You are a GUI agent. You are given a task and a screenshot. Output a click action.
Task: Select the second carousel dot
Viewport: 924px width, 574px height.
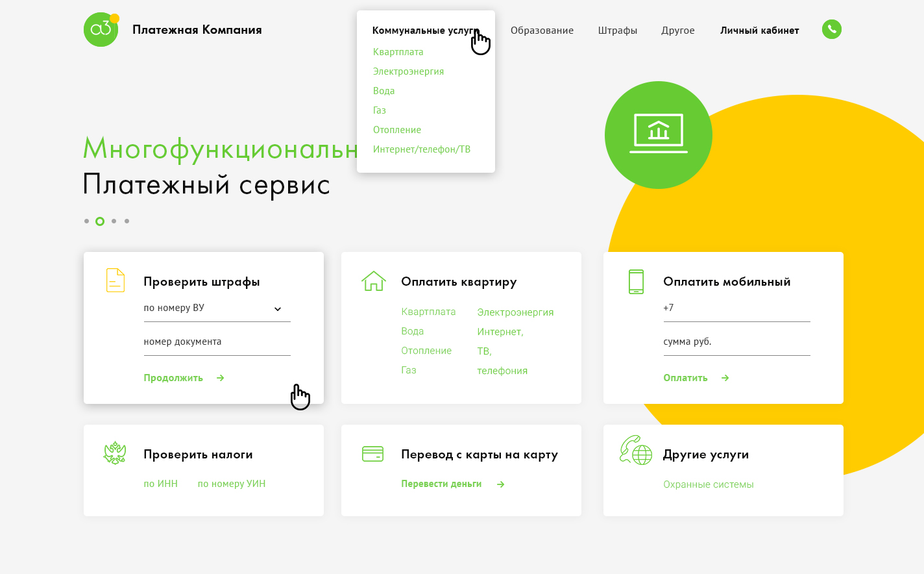100,221
